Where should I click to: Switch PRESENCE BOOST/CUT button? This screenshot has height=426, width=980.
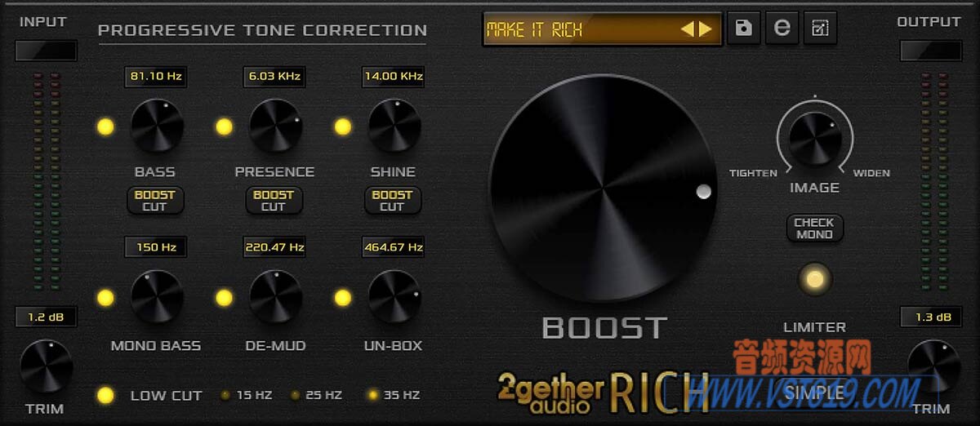point(274,201)
